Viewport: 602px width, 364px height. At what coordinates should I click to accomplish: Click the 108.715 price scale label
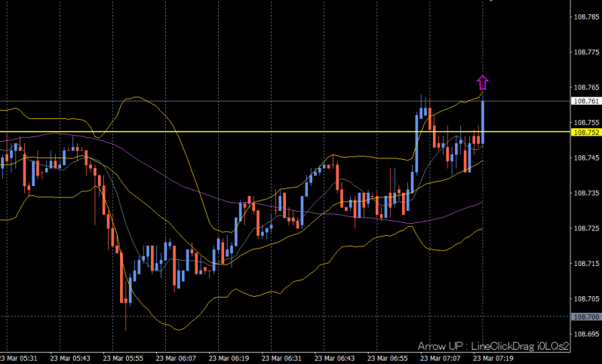[x=586, y=264]
